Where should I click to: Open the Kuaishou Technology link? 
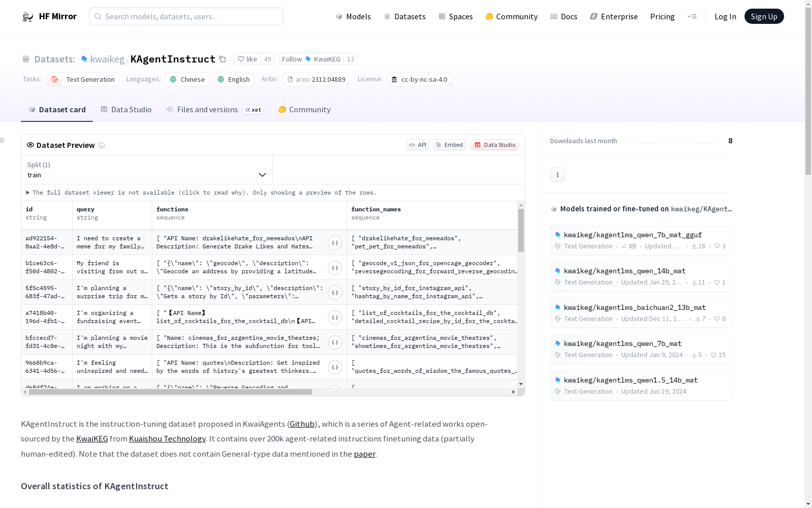click(167, 439)
